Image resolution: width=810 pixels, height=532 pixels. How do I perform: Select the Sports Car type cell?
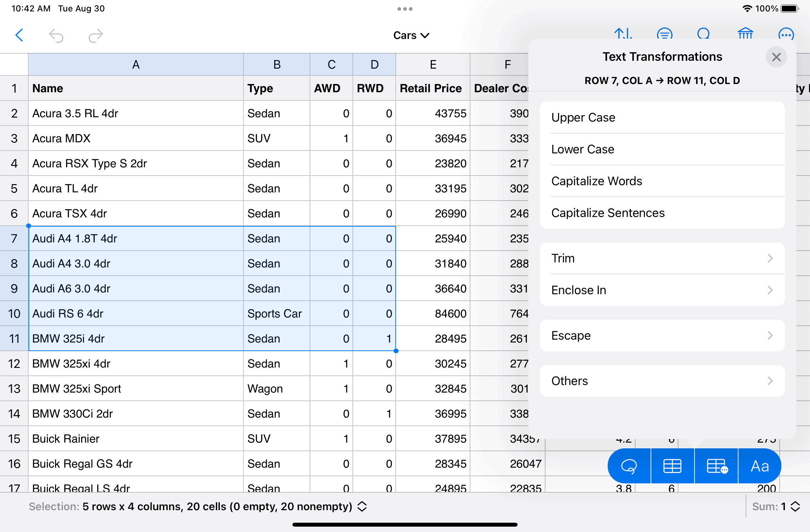[x=277, y=314]
